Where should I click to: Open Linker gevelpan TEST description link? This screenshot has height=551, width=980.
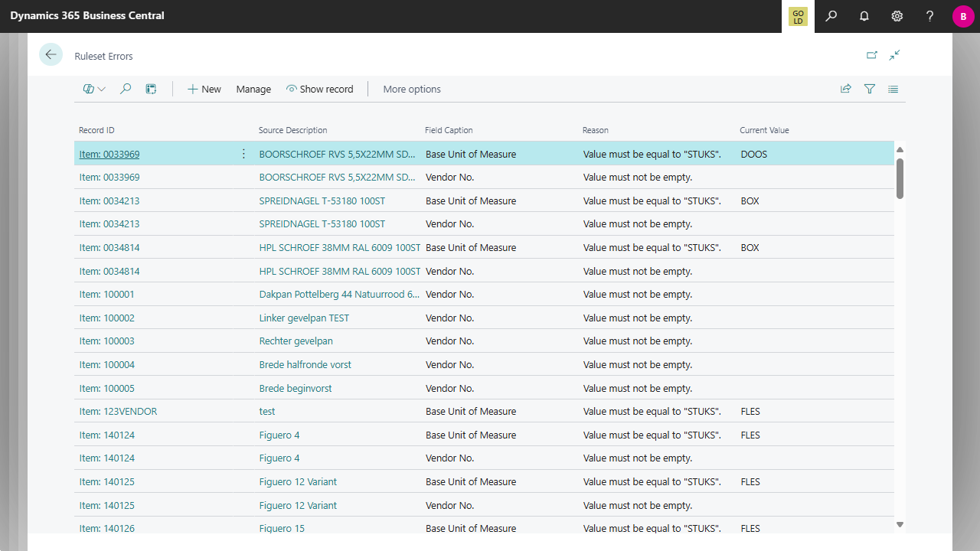click(304, 318)
